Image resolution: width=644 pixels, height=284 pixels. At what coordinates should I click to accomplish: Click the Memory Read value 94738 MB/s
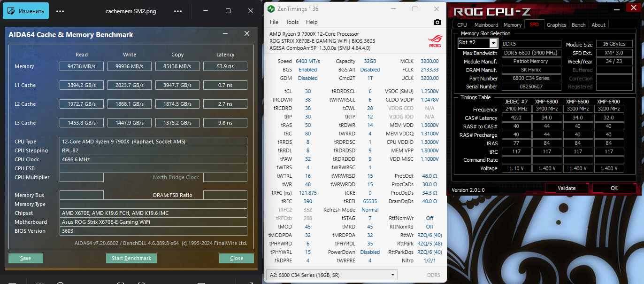point(82,66)
